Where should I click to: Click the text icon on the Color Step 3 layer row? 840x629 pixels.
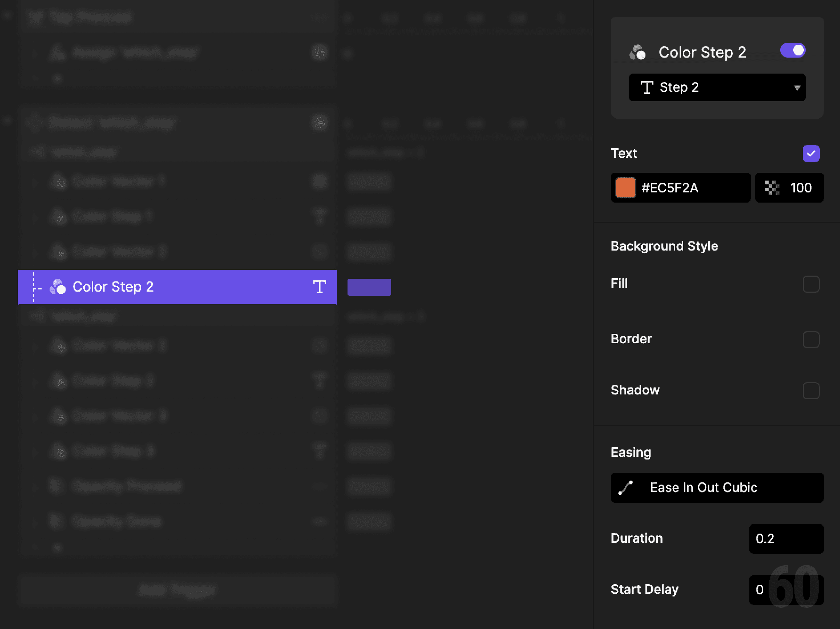point(319,451)
